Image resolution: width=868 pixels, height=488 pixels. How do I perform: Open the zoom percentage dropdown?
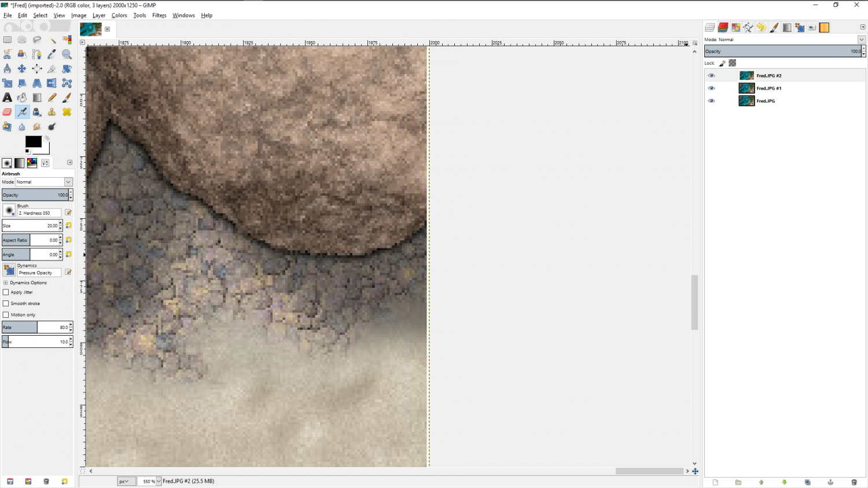[159, 481]
